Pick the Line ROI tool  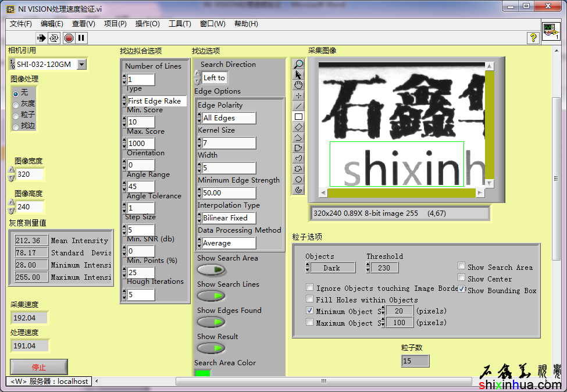(x=298, y=106)
